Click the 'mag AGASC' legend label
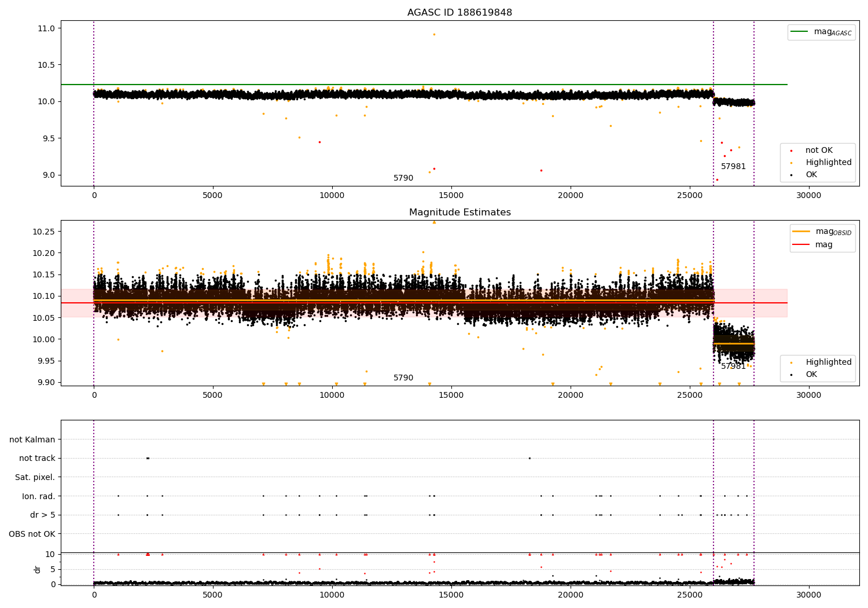 point(833,32)
